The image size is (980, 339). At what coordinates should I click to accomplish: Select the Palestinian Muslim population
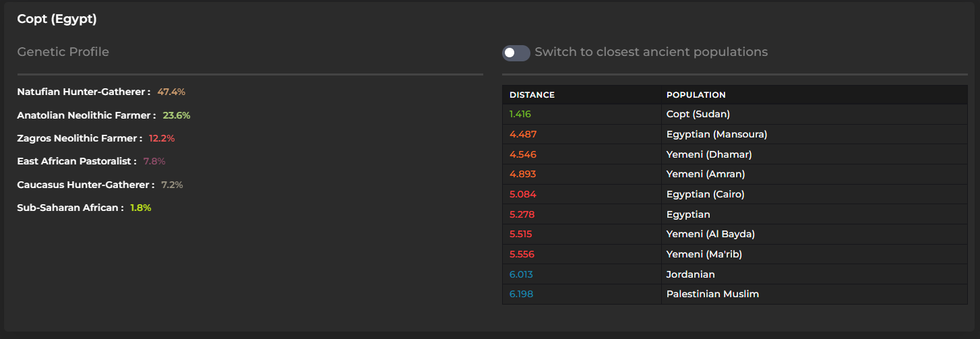pos(712,295)
